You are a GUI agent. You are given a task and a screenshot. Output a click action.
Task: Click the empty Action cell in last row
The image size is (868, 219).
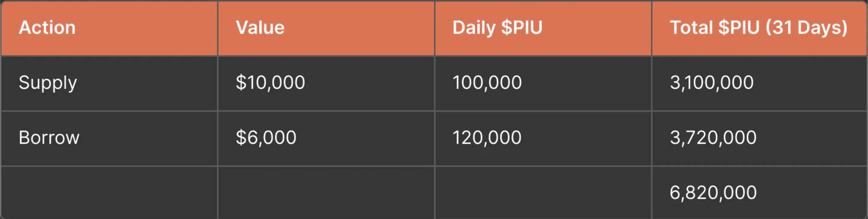109,192
